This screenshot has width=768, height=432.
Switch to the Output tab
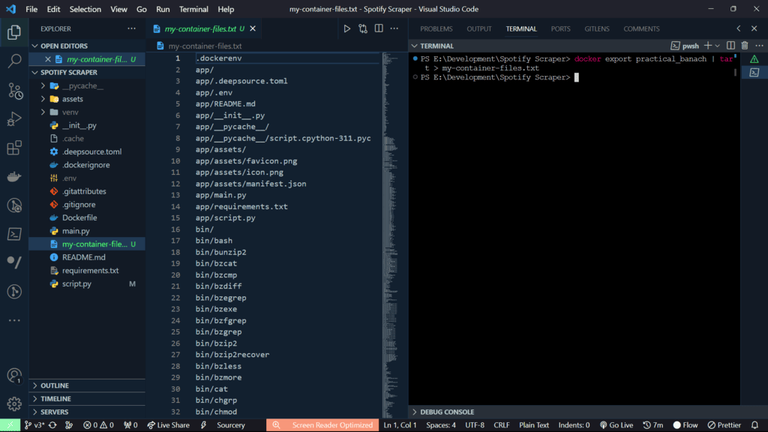[x=479, y=29]
